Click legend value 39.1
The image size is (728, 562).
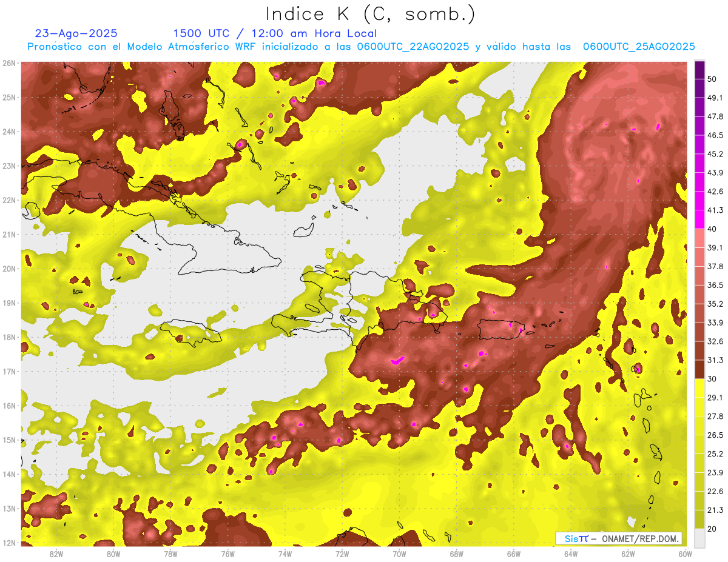[715, 247]
